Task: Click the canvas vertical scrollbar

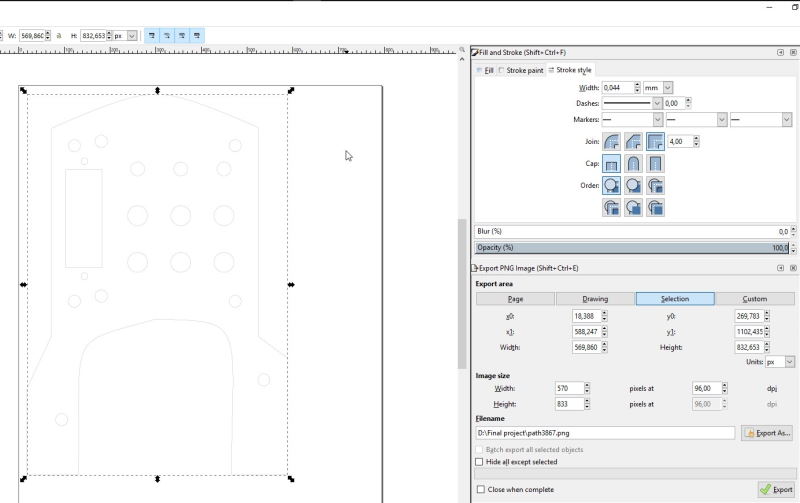Action: pyautogui.click(x=462, y=293)
